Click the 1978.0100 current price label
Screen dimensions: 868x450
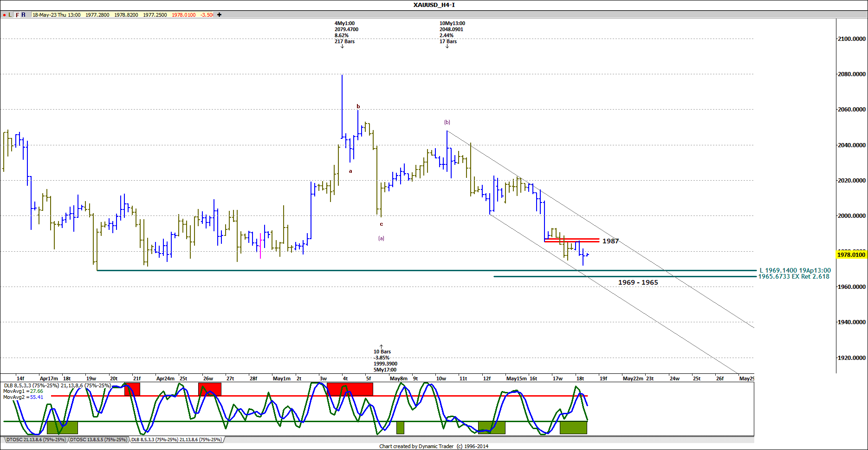click(x=851, y=254)
